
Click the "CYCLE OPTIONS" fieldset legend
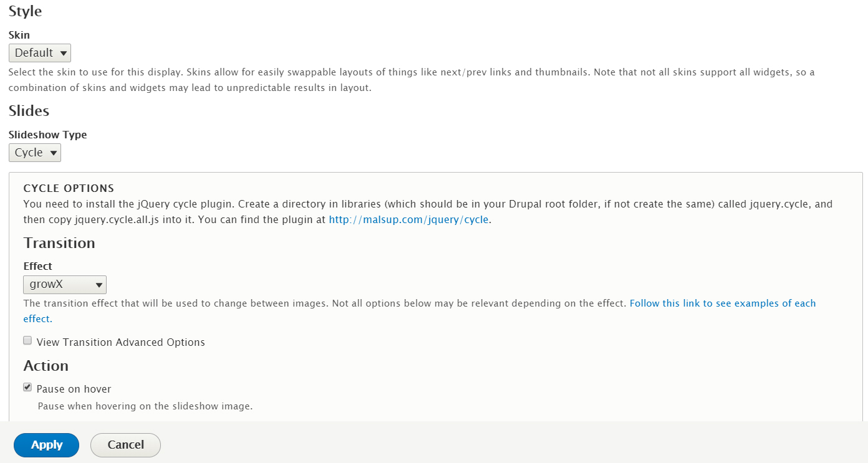pyautogui.click(x=69, y=188)
